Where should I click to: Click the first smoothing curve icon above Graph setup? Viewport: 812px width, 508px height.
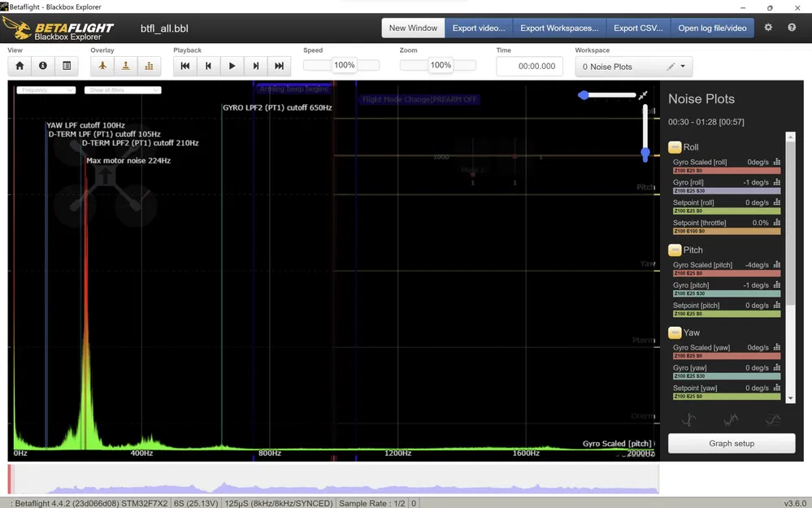point(688,419)
